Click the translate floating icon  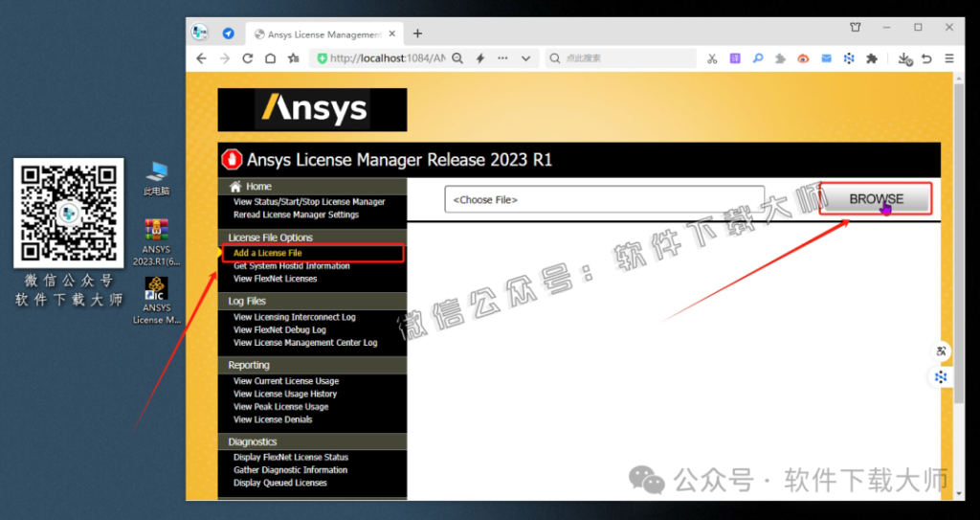[x=941, y=351]
